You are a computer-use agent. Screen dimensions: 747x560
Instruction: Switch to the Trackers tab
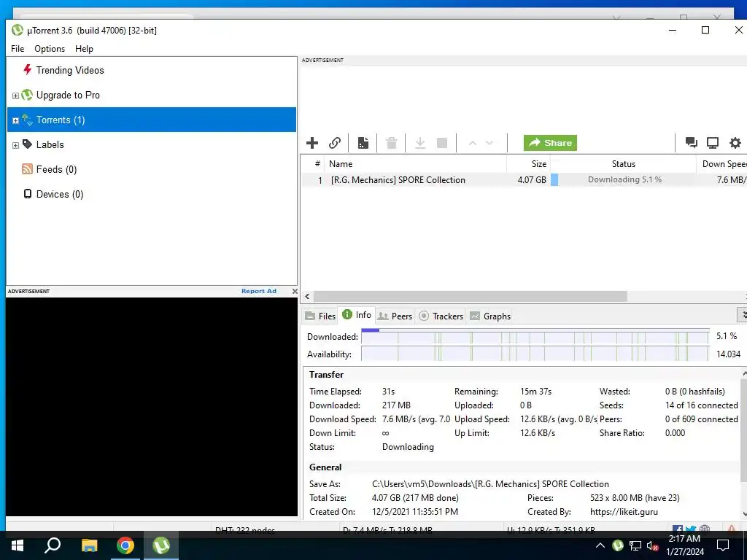pos(441,316)
